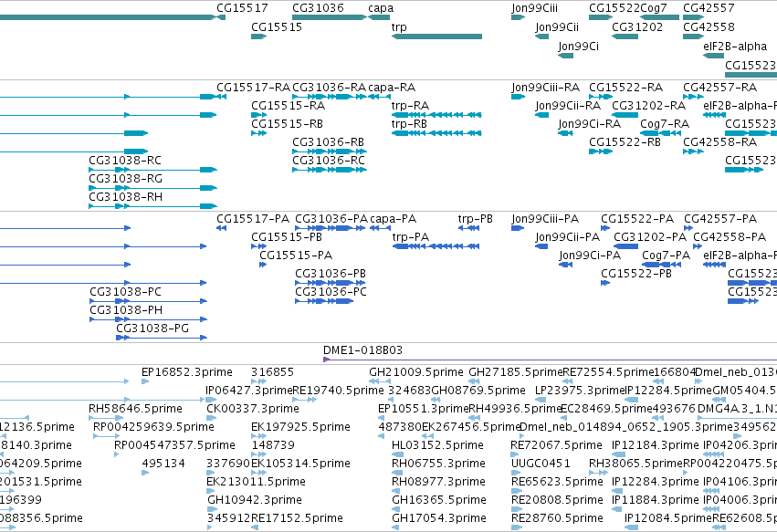Click protein capa-PA
The width and height of the screenshot is (777, 532).
393,219
